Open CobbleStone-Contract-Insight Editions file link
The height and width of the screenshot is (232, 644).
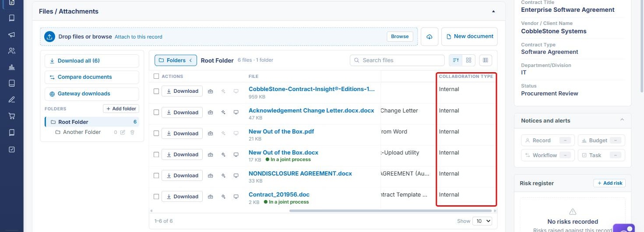tap(312, 89)
